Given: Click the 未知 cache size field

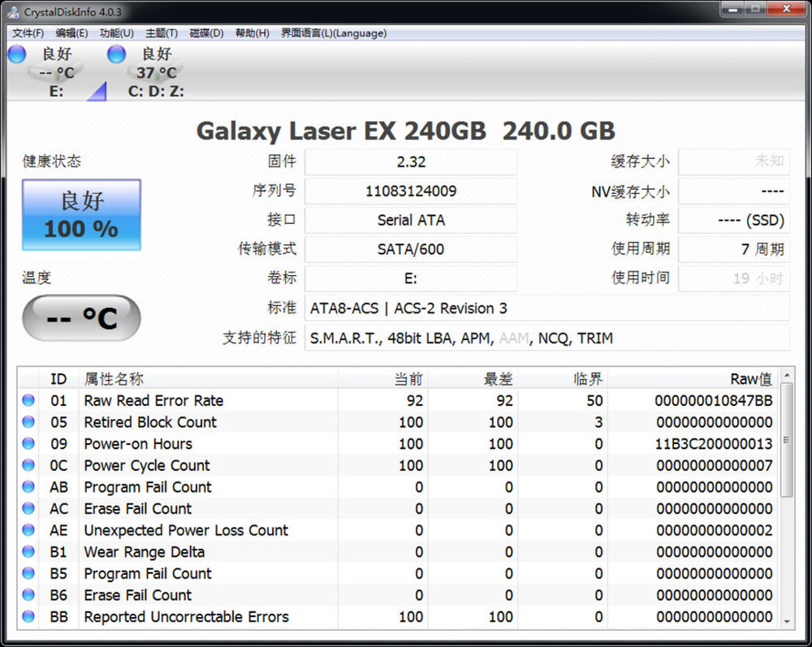Looking at the screenshot, I should click(x=734, y=162).
